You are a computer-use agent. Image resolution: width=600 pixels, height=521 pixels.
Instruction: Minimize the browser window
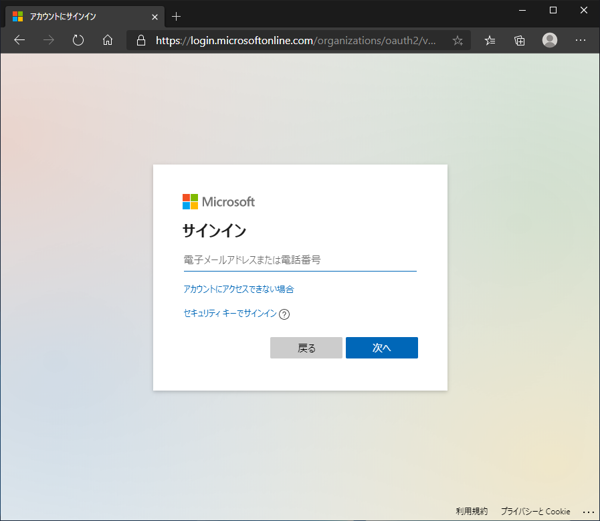(x=522, y=10)
